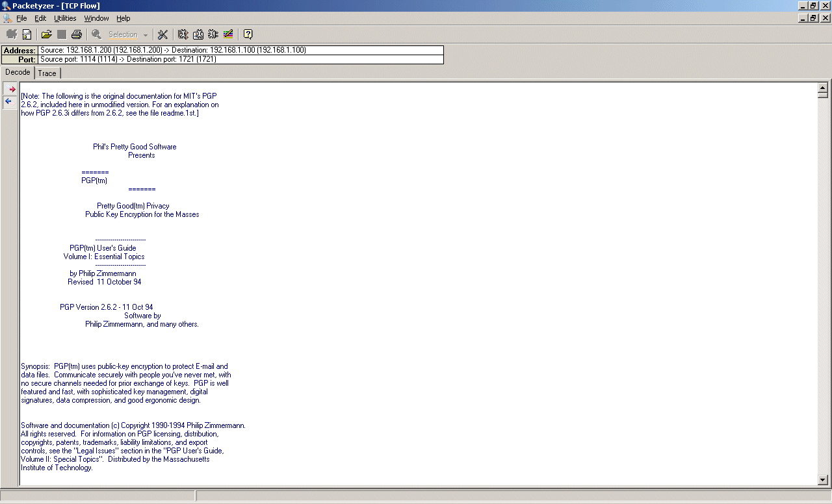Click line starting 'Software and documentation (c) Copyright'
832x504 pixels.
pyautogui.click(x=133, y=425)
